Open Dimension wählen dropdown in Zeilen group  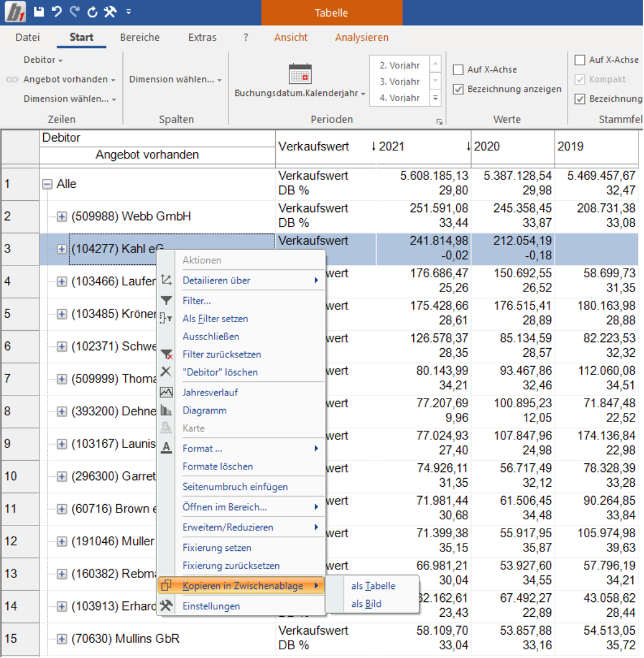pos(70,99)
